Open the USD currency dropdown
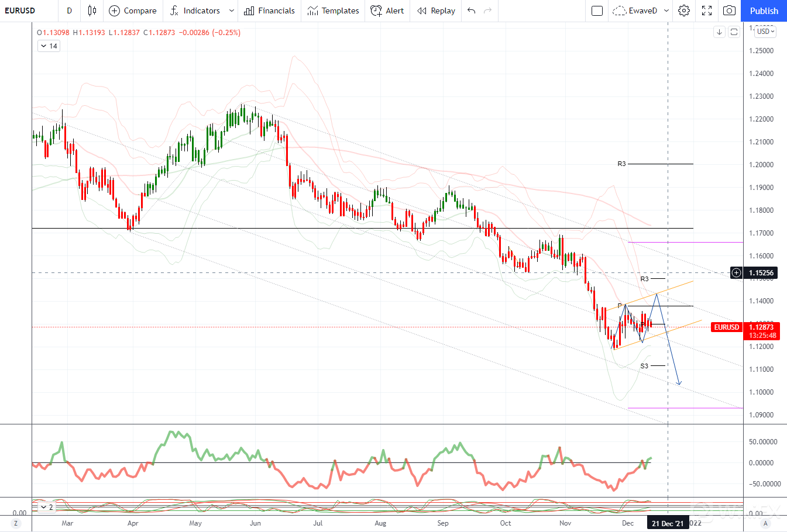787x532 pixels. click(765, 32)
